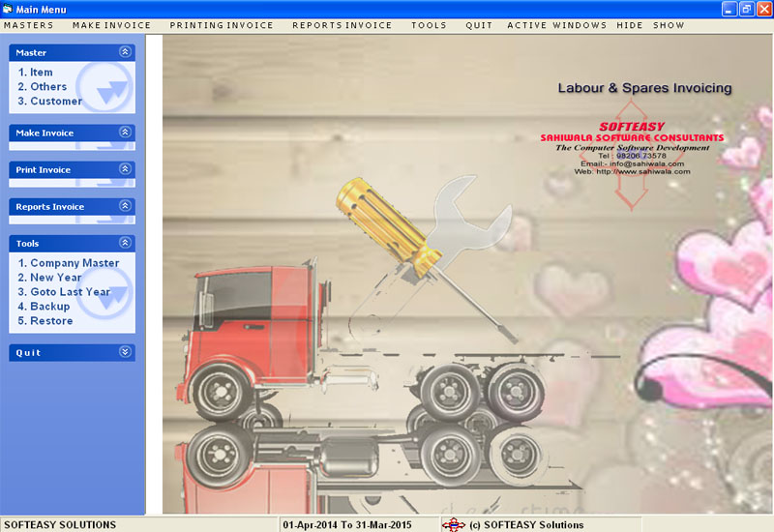Collapse the Make Invoice panel chevron

coord(125,133)
